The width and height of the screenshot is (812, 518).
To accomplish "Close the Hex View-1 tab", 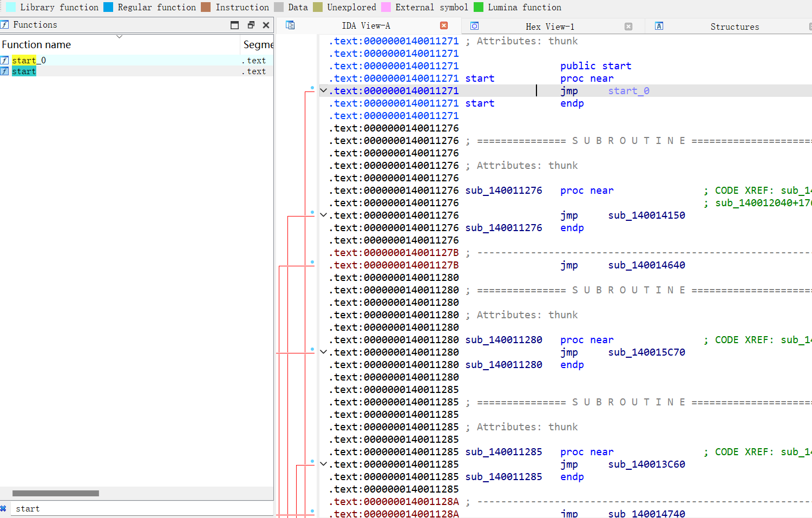I will (x=628, y=27).
